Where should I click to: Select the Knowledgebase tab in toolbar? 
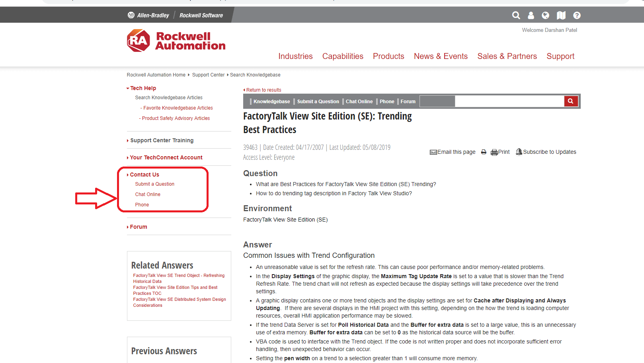point(271,102)
